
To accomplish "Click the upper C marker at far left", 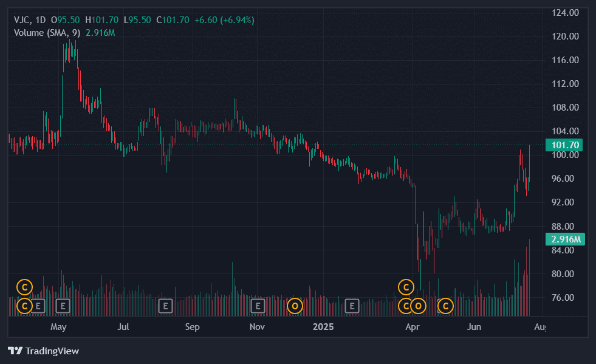I will [24, 286].
